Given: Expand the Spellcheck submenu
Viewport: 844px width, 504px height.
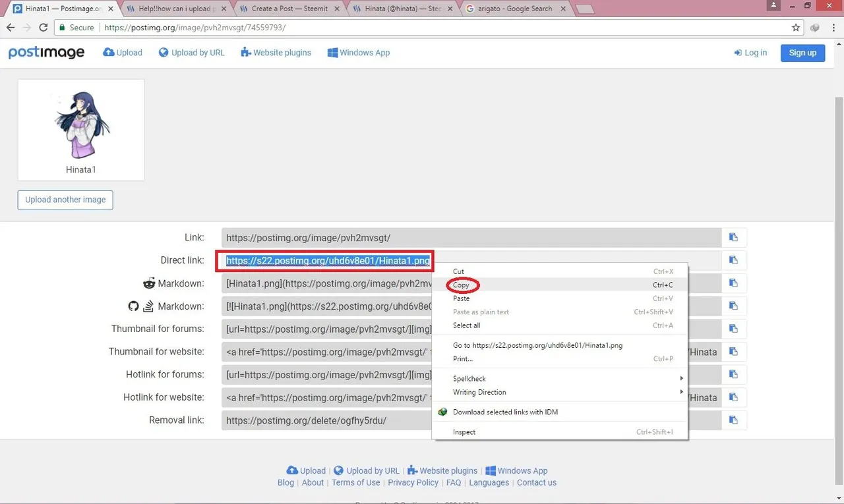Looking at the screenshot, I should 560,379.
